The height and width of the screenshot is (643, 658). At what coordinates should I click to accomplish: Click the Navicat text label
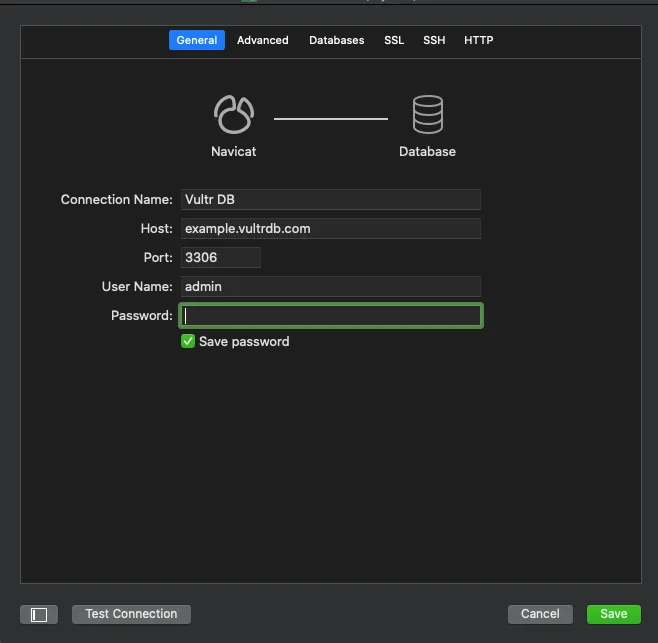pyautogui.click(x=233, y=152)
